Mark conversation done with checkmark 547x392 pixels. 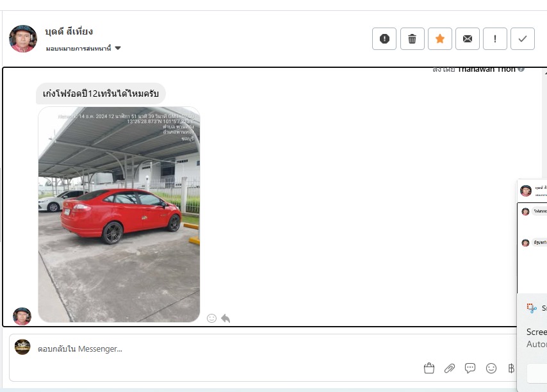click(x=523, y=38)
